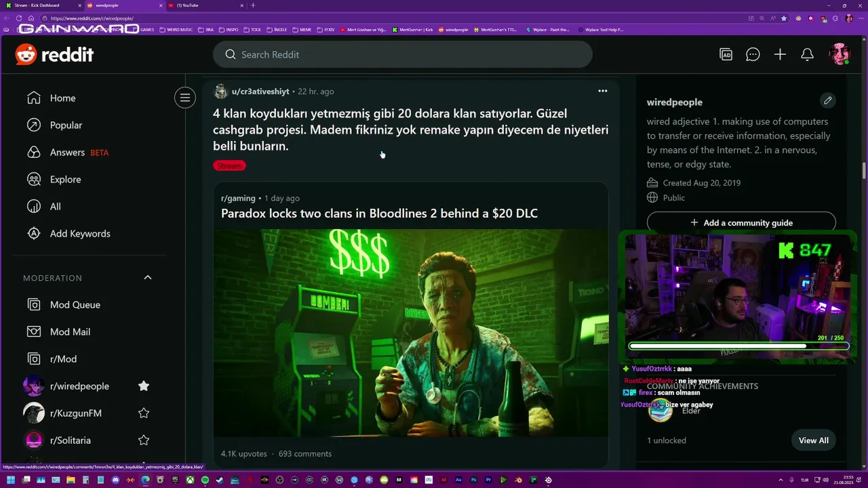Favorite r/KuzgunFM with star
This screenshot has width=868, height=488.
[x=144, y=413]
